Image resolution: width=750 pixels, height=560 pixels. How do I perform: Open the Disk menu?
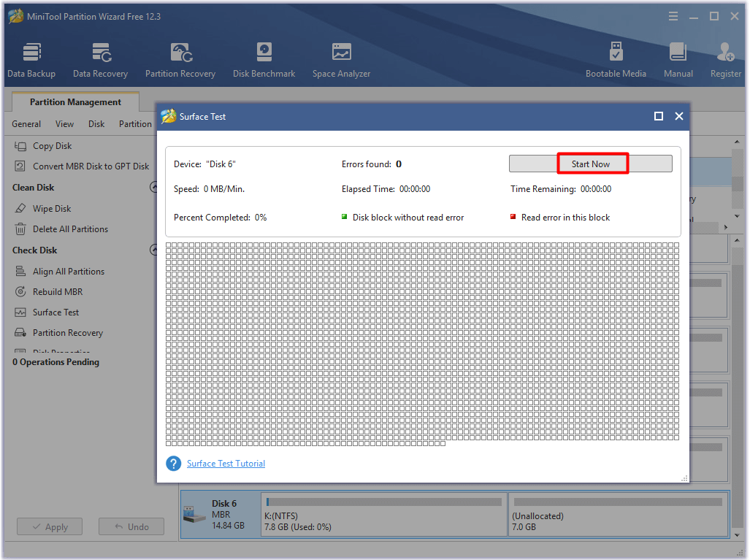coord(96,124)
